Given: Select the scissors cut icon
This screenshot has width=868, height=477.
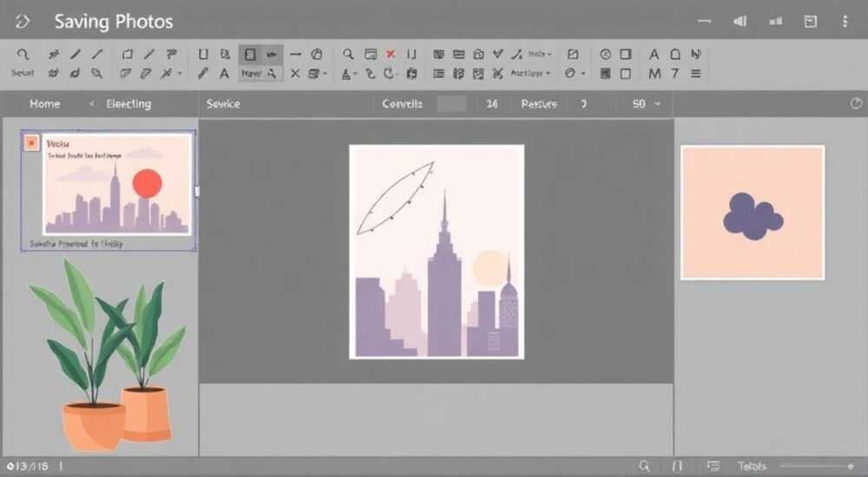Looking at the screenshot, I should coord(497,73).
